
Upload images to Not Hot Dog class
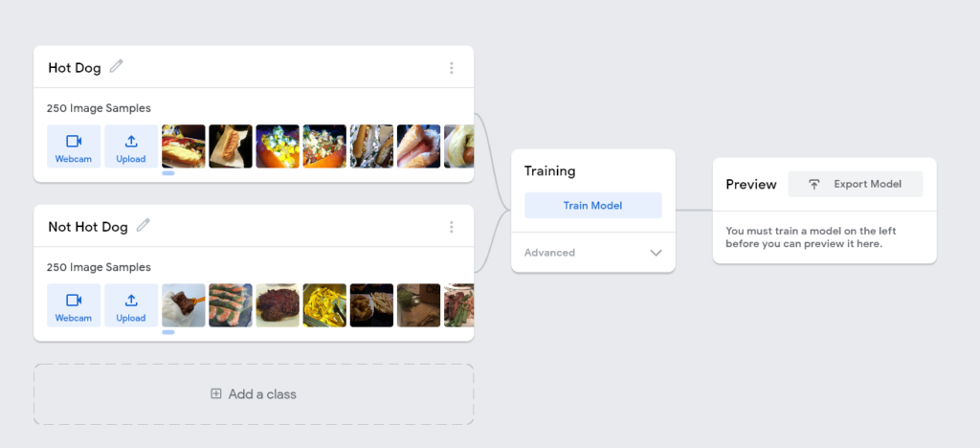pyautogui.click(x=131, y=305)
